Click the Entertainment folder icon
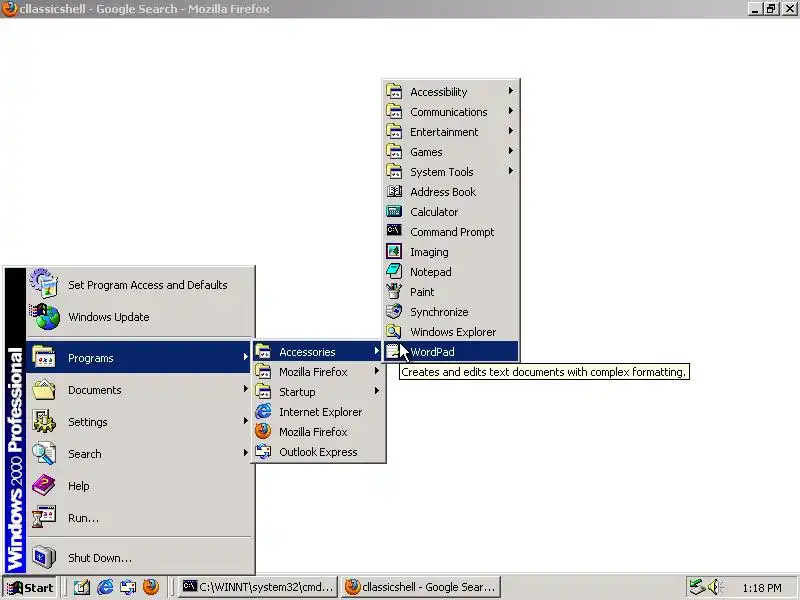800x600 pixels. (x=393, y=131)
